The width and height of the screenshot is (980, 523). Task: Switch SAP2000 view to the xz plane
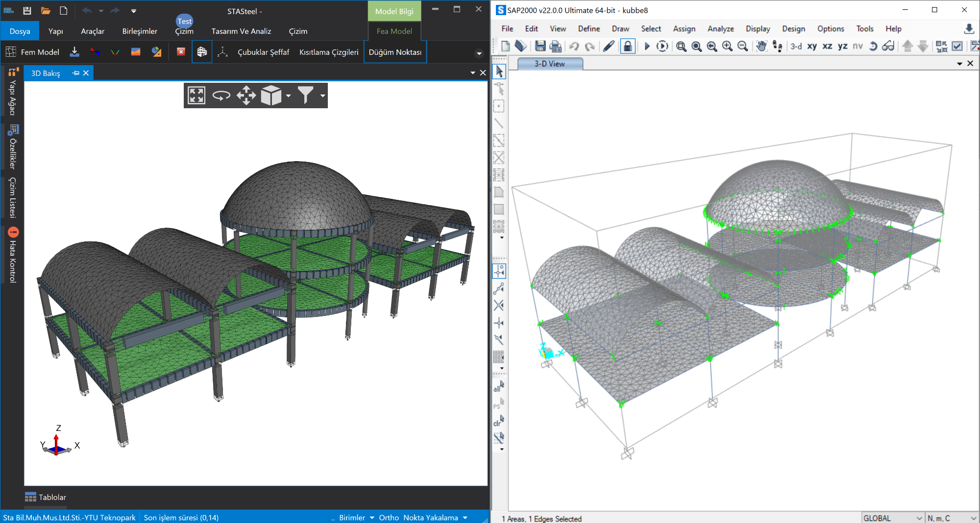pyautogui.click(x=827, y=46)
